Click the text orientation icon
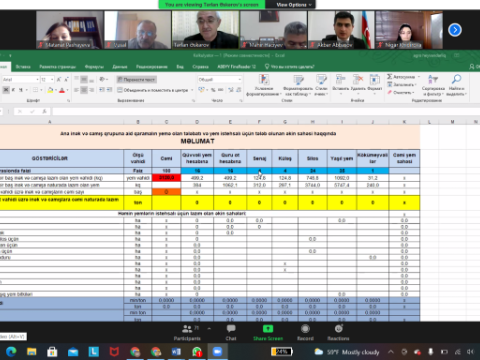480x360 pixels. coord(102,79)
